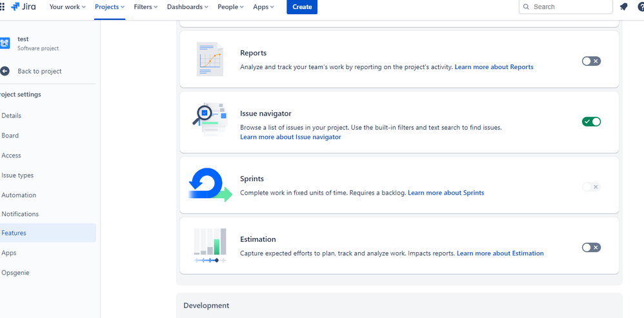Click the Issue navigator magnifier illustration

tap(210, 119)
